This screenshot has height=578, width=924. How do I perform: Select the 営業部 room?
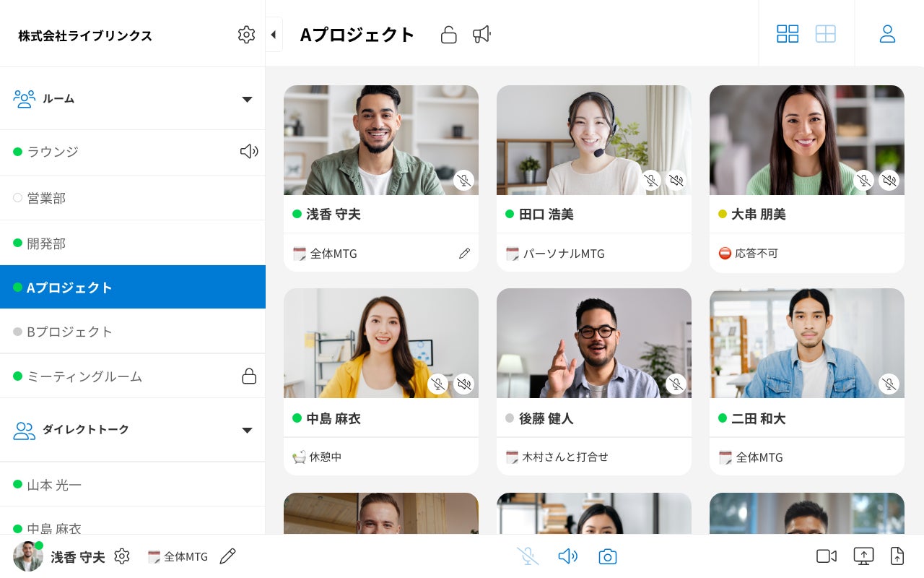pos(133,198)
